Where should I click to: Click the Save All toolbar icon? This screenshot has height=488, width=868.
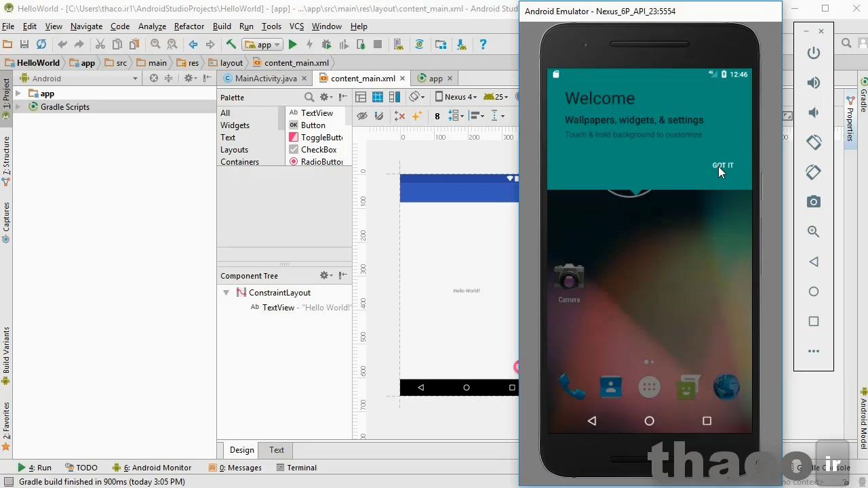pos(24,44)
